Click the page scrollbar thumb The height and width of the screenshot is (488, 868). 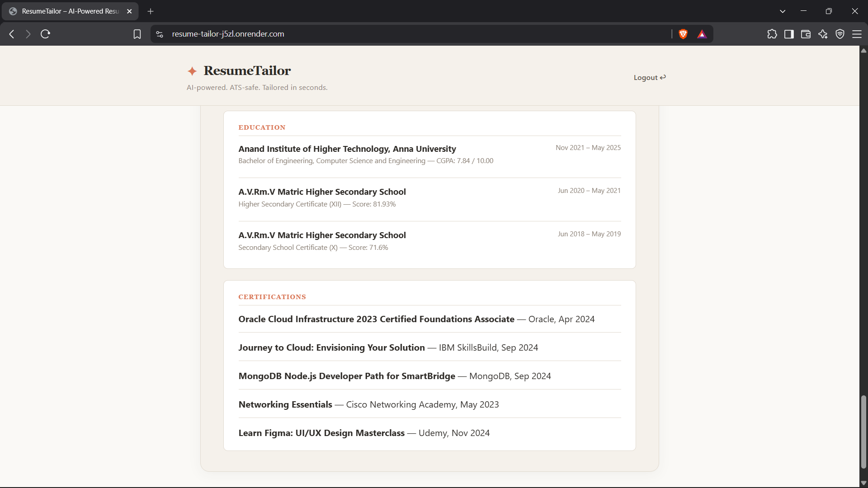tap(863, 432)
